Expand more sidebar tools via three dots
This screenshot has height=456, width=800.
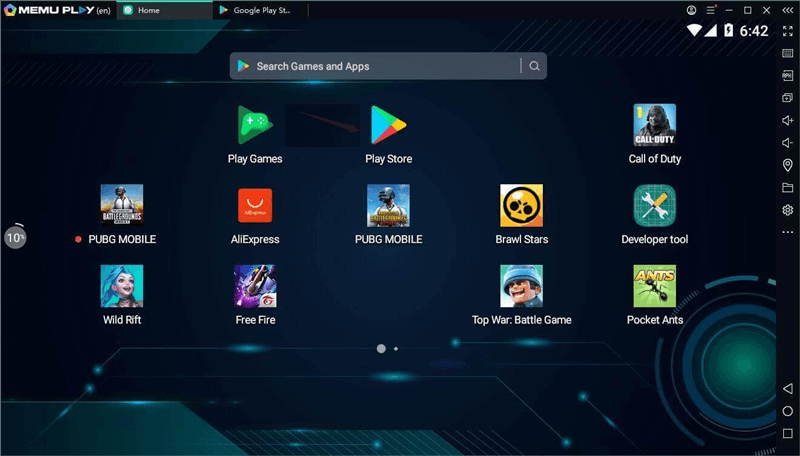787,232
